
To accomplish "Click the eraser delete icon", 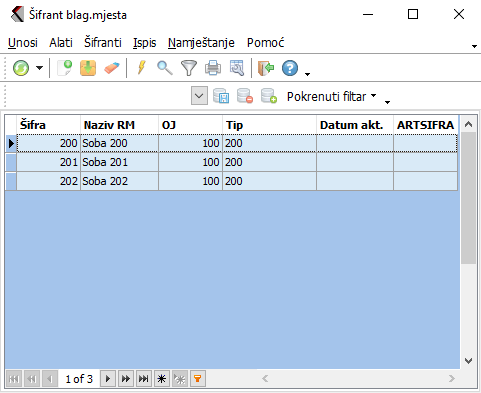I will click(x=112, y=68).
